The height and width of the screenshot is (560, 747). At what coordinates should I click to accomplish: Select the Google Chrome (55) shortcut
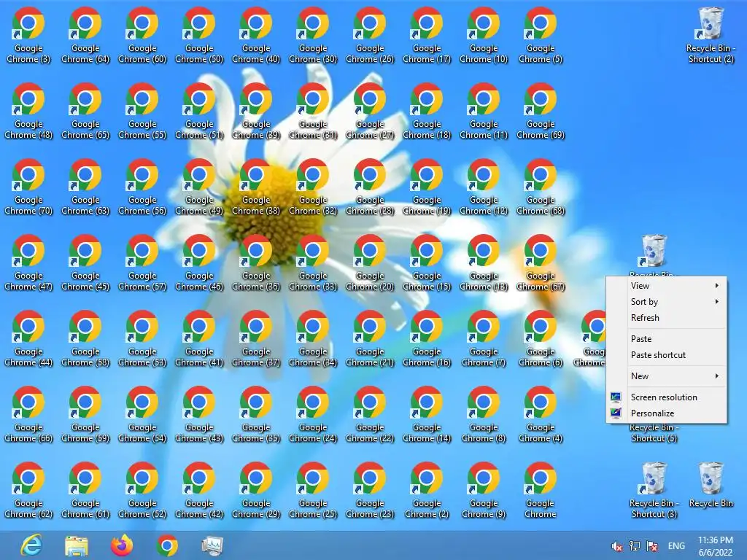tap(142, 112)
